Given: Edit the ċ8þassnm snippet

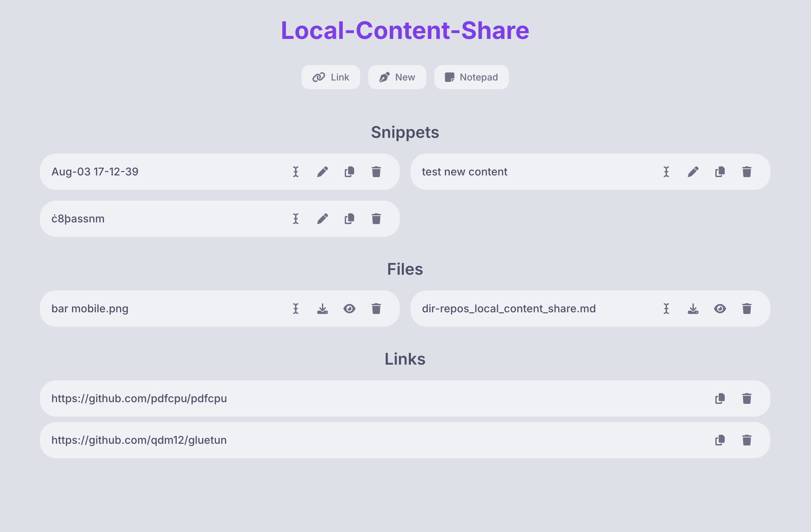Looking at the screenshot, I should coord(323,218).
